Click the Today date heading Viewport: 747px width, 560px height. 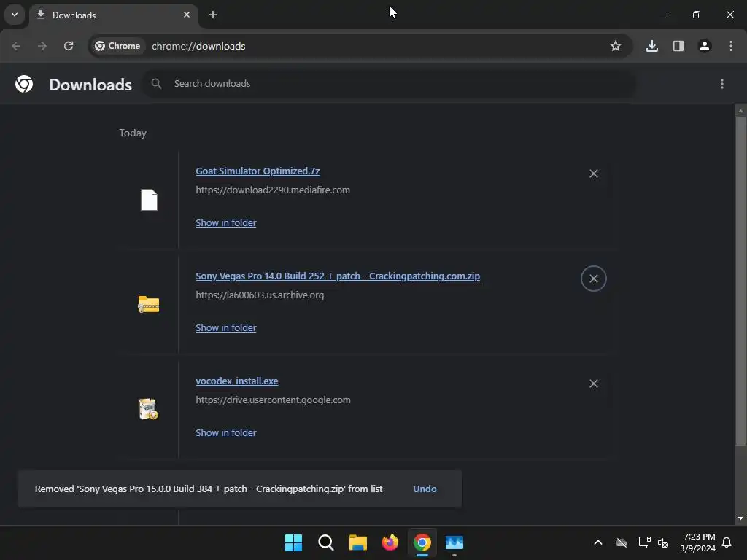pyautogui.click(x=133, y=133)
